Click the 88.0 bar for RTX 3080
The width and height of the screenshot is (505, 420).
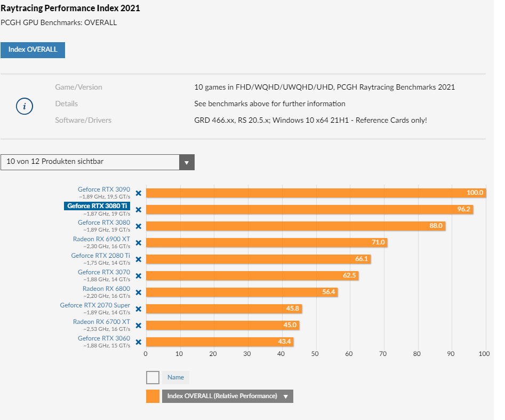295,226
